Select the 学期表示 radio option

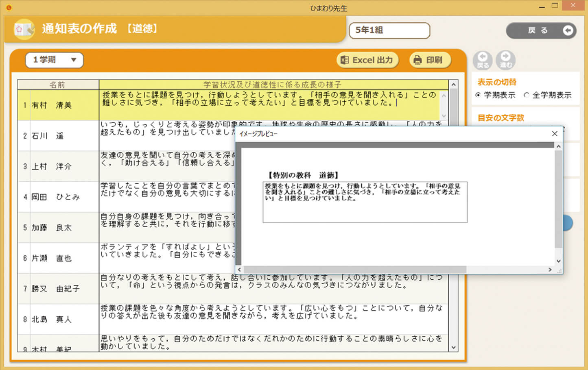[x=478, y=95]
